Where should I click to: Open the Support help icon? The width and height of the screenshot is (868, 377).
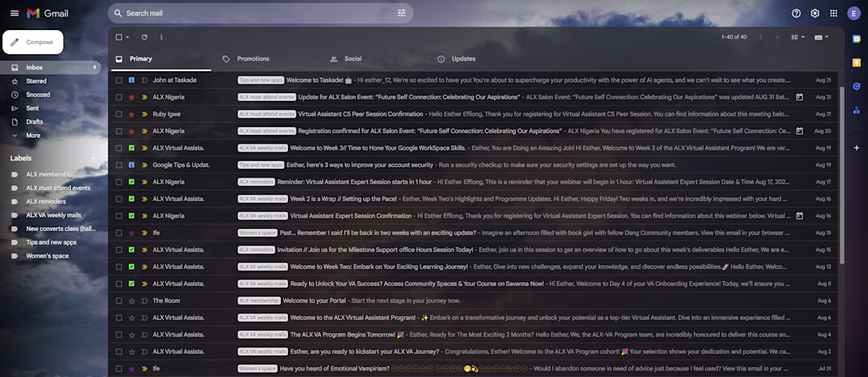click(x=796, y=13)
